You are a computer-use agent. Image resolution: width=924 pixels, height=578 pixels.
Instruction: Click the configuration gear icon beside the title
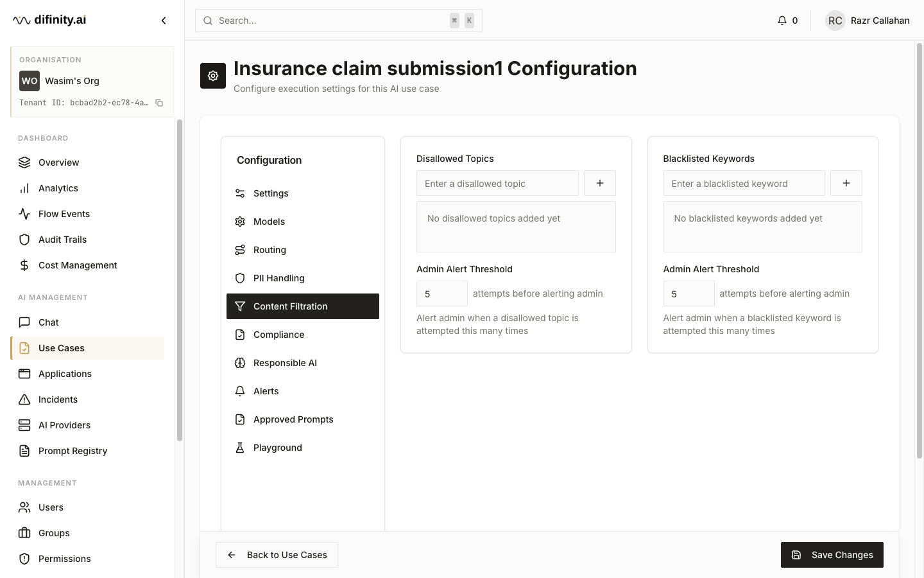(213, 76)
